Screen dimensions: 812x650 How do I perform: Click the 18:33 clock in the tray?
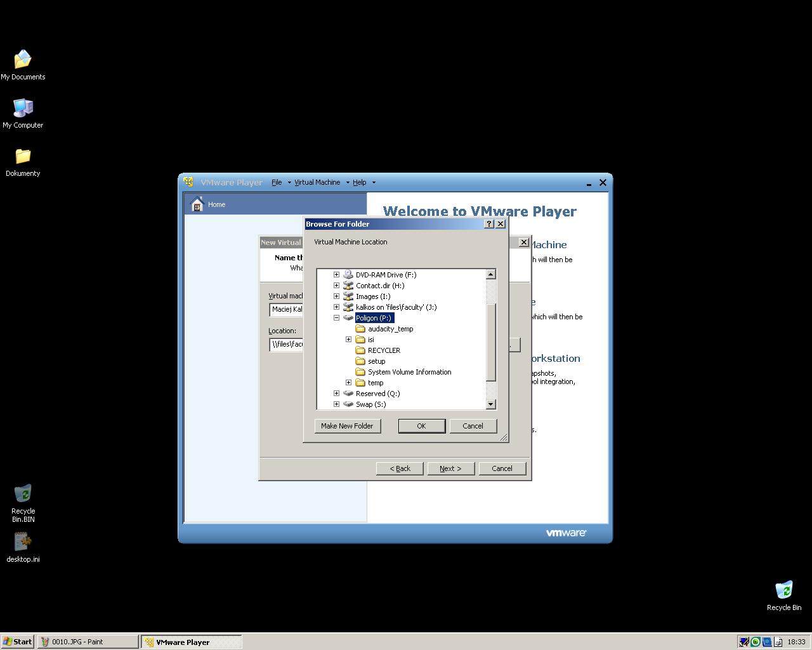tap(796, 642)
